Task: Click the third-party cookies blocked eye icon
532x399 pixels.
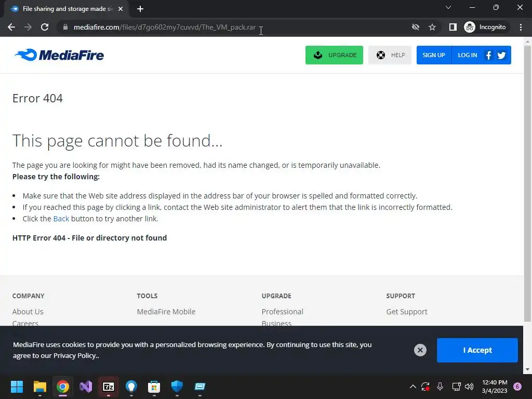Action: point(415,27)
